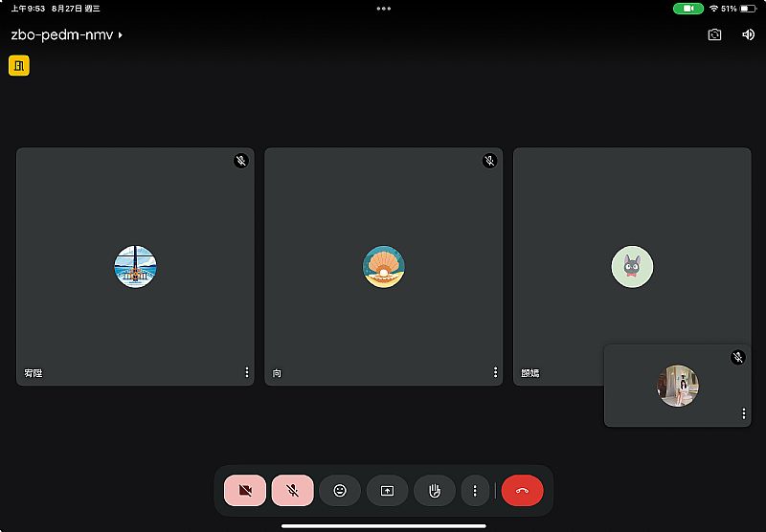This screenshot has width=766, height=532.
Task: Tap the iPad multitasking dots at top center
Action: pyautogui.click(x=383, y=8)
